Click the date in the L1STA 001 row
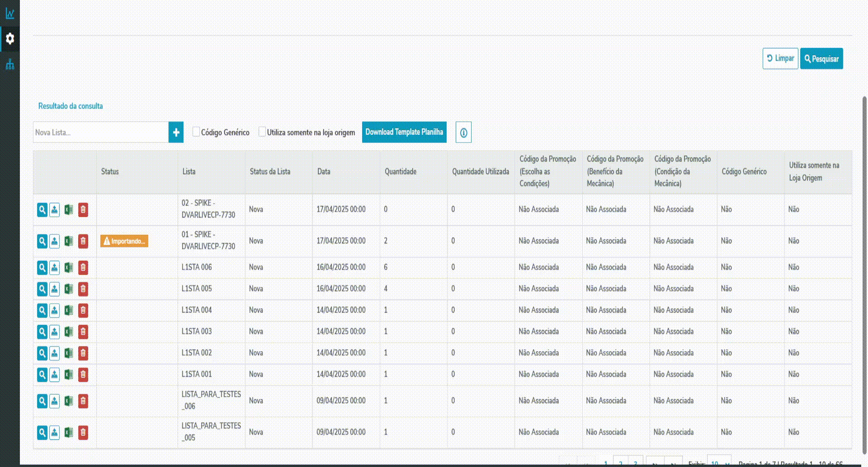 pyautogui.click(x=341, y=374)
